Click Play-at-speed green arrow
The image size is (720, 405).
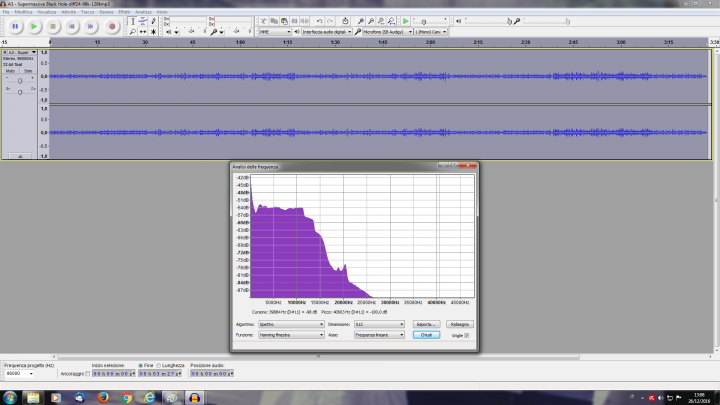click(x=405, y=21)
